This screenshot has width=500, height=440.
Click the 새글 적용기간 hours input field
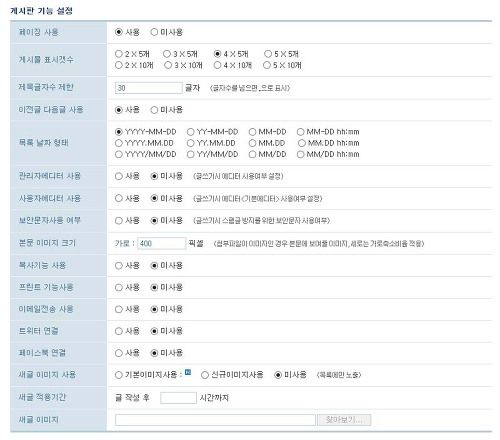pos(178,398)
